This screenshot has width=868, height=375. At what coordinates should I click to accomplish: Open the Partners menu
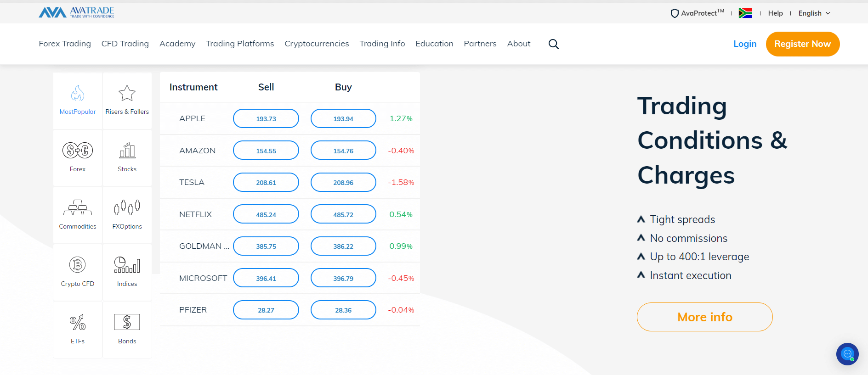(x=480, y=44)
